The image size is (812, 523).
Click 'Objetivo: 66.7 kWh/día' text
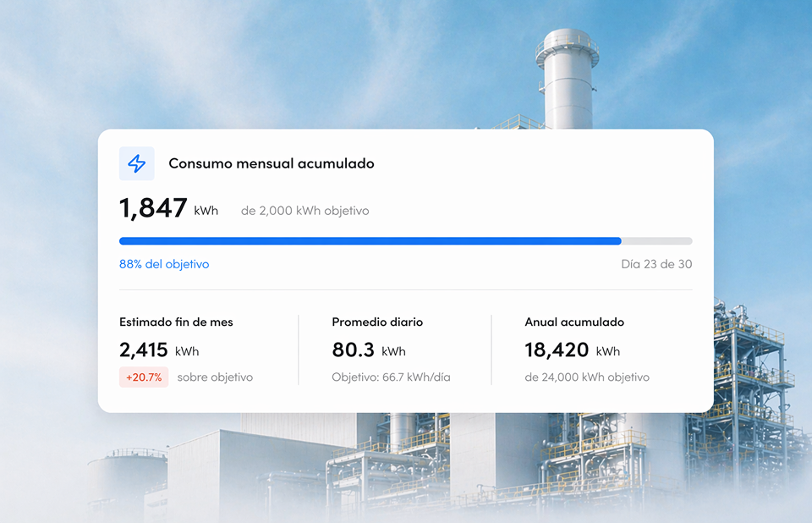[391, 377]
